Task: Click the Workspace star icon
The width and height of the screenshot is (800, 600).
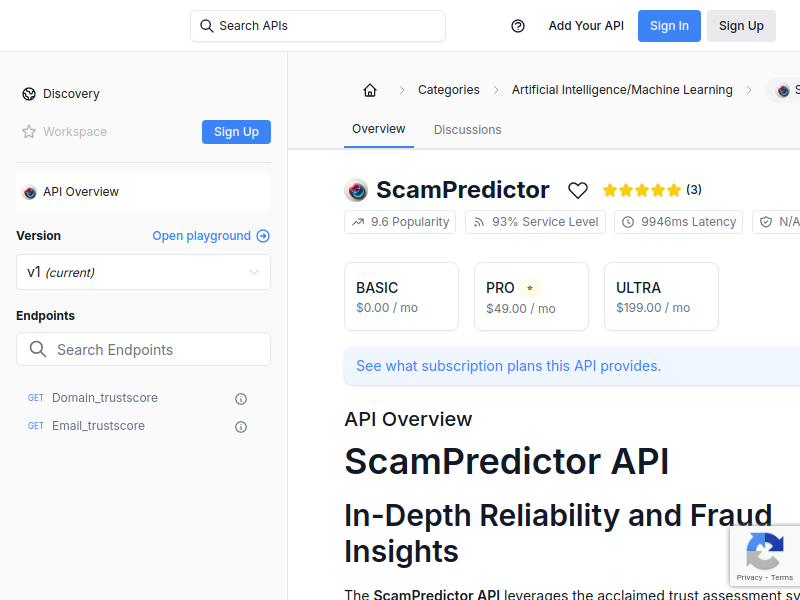Action: [29, 132]
